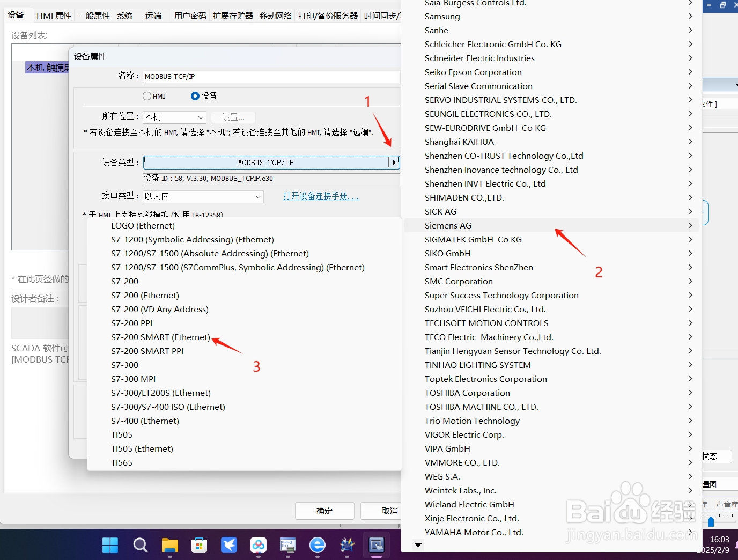
Task: Select Trio Motion Technology entry
Action: pyautogui.click(x=551, y=421)
